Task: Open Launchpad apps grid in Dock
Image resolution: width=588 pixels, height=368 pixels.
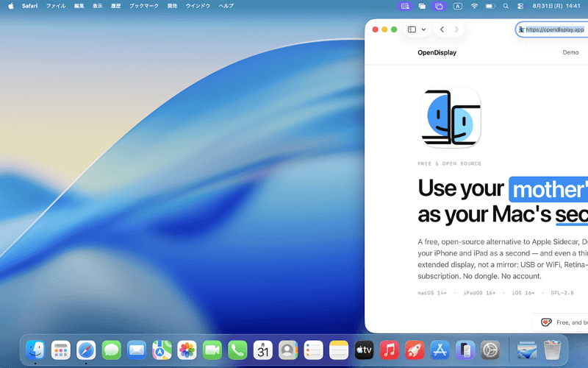Action: 61,350
